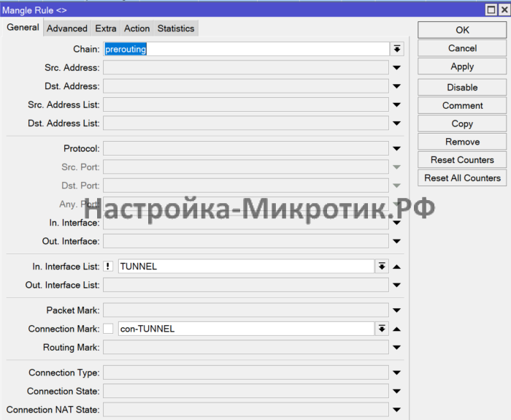
Task: Click the Reset Counters button
Action: click(x=462, y=160)
